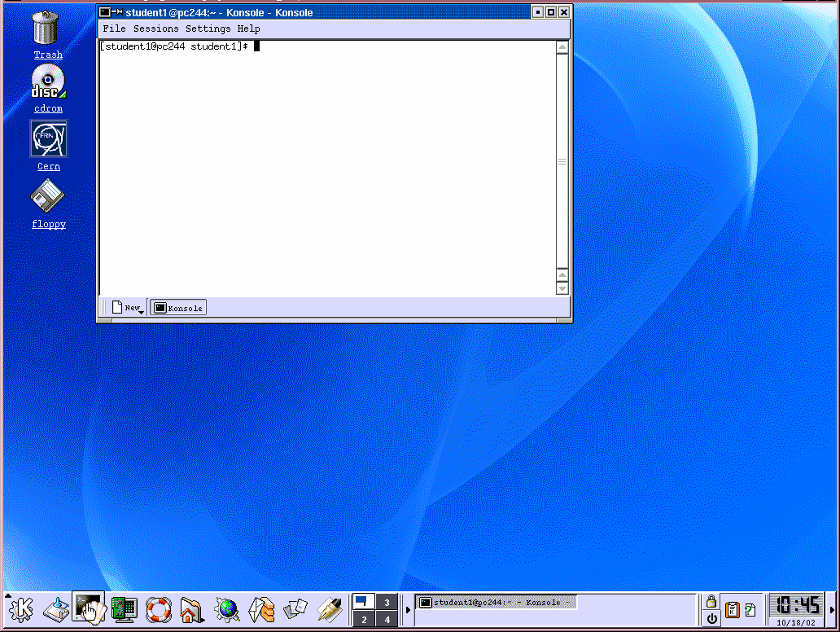Click the terminal scrollbar thumb
The height and width of the screenshot is (632, 840).
coord(562,160)
